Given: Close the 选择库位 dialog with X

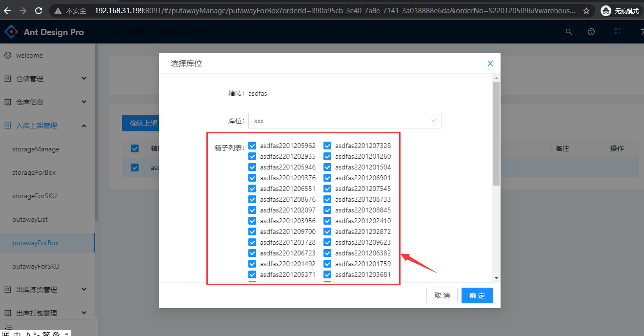Looking at the screenshot, I should [x=490, y=63].
